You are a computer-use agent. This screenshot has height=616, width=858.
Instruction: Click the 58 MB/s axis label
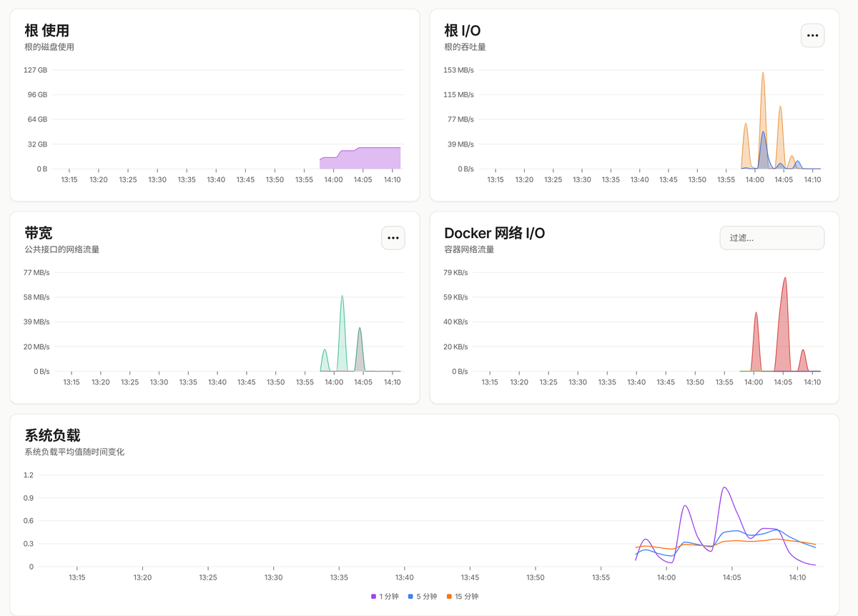[x=37, y=297]
